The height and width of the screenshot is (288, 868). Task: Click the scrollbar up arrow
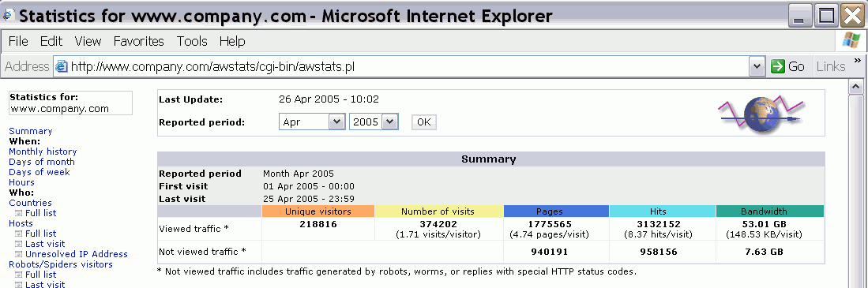point(856,87)
